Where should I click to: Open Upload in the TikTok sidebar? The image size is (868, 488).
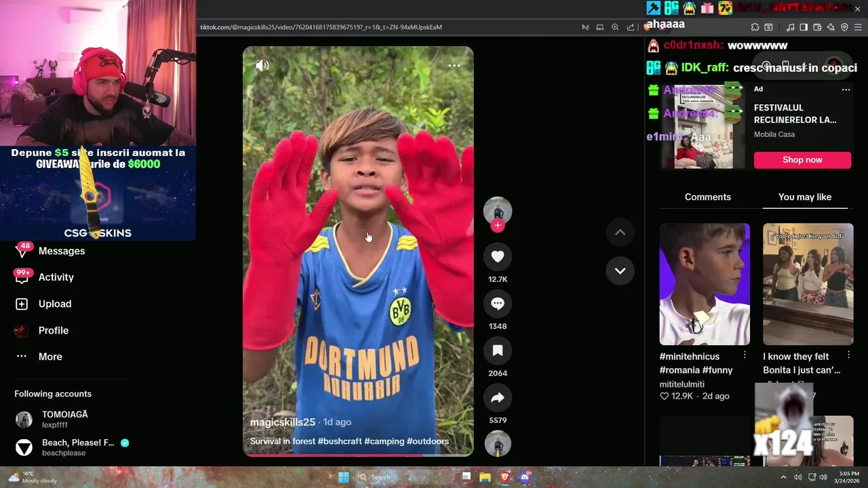coord(43,304)
